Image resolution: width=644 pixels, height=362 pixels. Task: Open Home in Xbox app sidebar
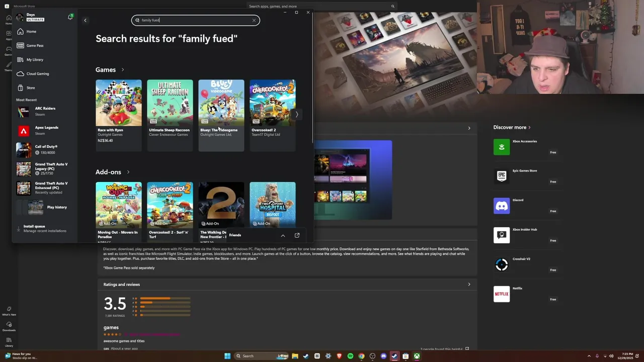pyautogui.click(x=31, y=31)
